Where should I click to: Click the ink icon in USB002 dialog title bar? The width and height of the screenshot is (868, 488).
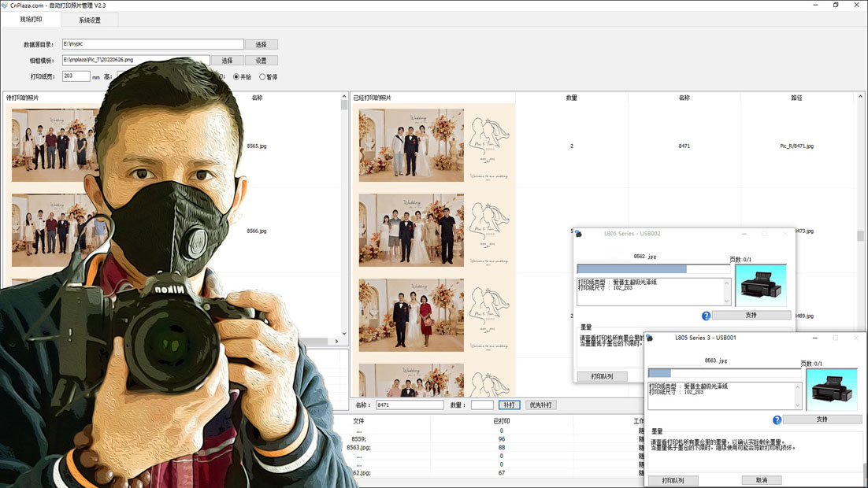click(579, 234)
